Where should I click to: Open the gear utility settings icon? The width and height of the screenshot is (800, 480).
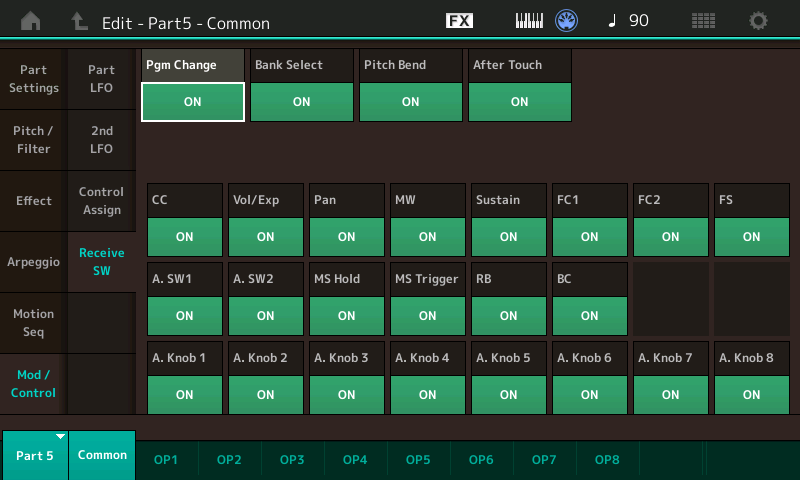[759, 21]
